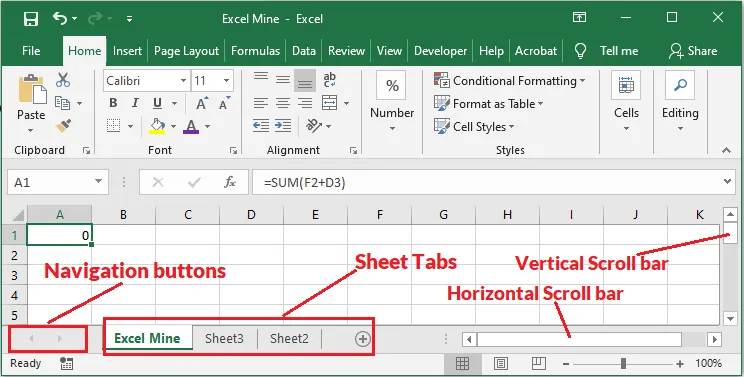This screenshot has width=744, height=377.
Task: Switch to the Insert tab
Action: 127,51
